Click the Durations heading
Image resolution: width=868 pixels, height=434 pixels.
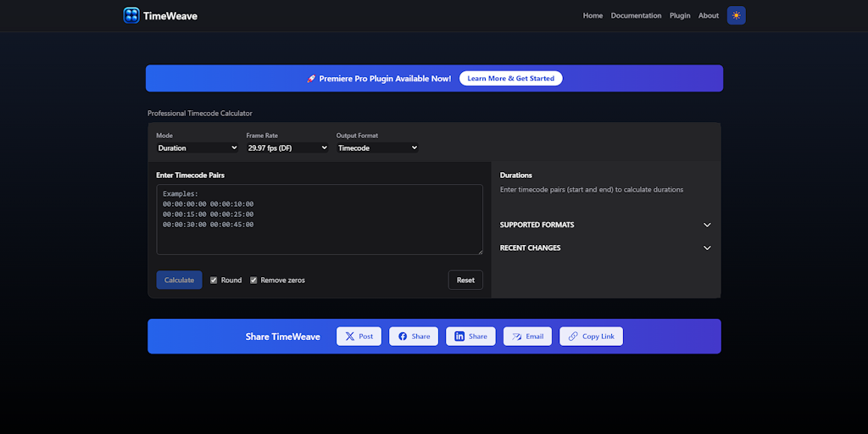click(516, 175)
